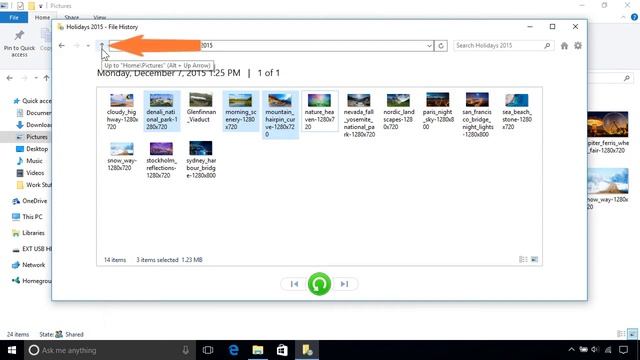This screenshot has width=640, height=360.
Task: Open Home tab in Pictures Explorer window
Action: [42, 18]
